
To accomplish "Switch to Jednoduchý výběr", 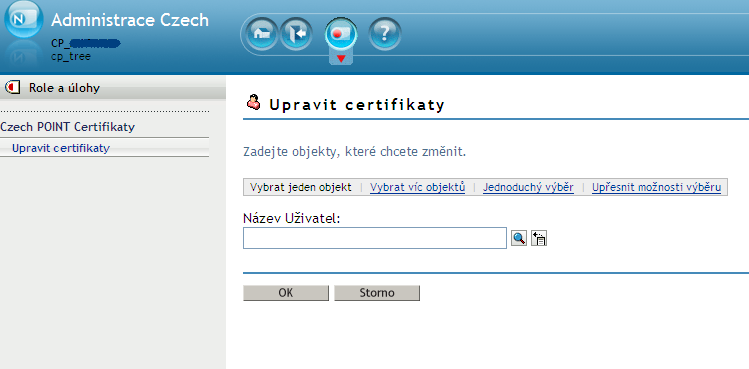I will [x=528, y=187].
